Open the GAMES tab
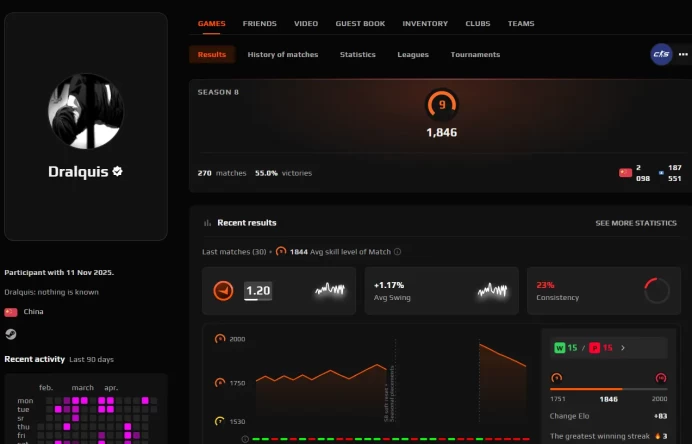 [211, 24]
